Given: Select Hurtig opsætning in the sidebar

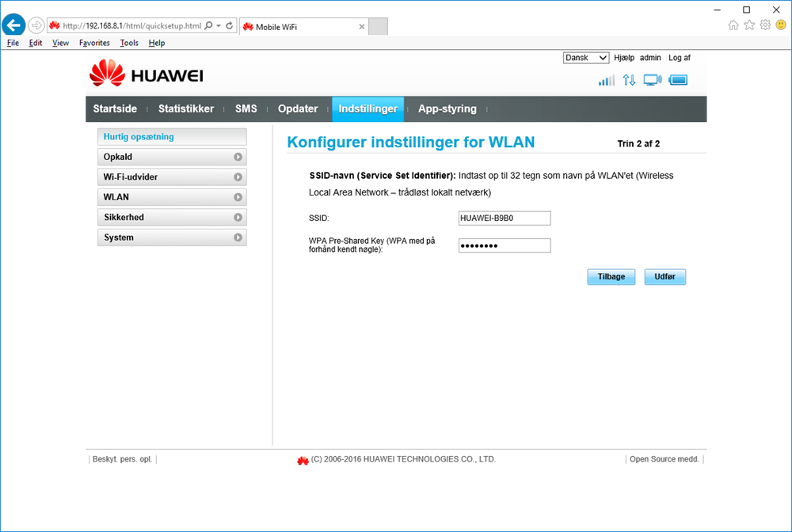Looking at the screenshot, I should click(172, 137).
